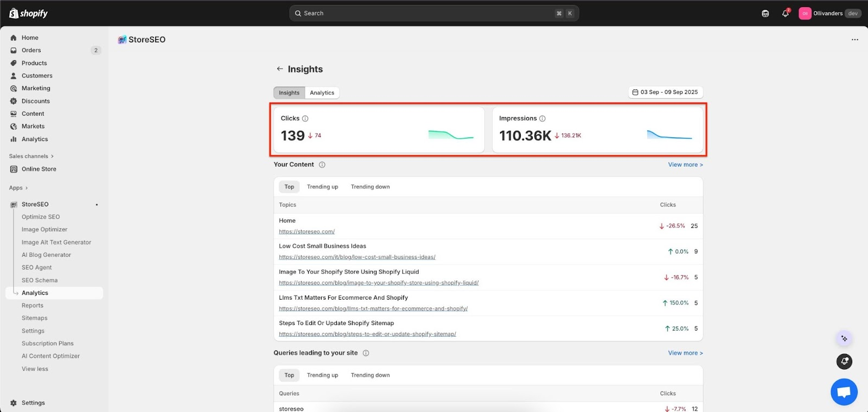Click the Shopify logo
This screenshot has width=868, height=412.
point(28,13)
